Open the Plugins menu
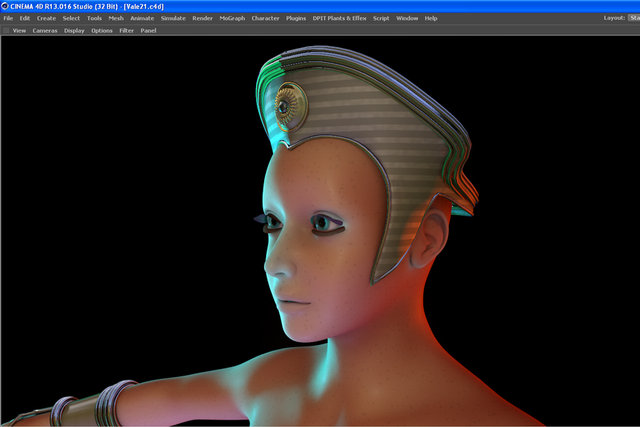 coord(296,18)
